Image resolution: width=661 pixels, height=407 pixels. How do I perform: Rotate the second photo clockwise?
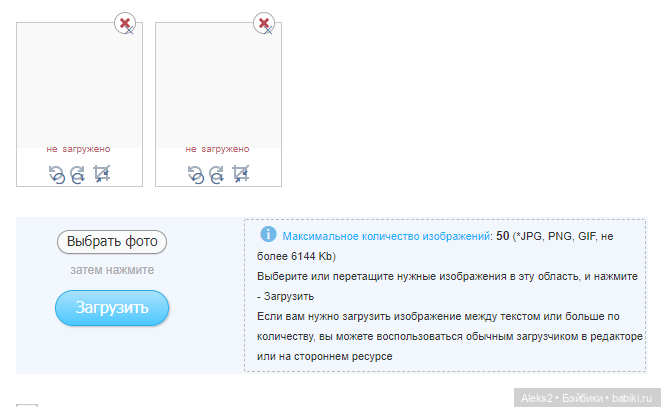pos(217,175)
